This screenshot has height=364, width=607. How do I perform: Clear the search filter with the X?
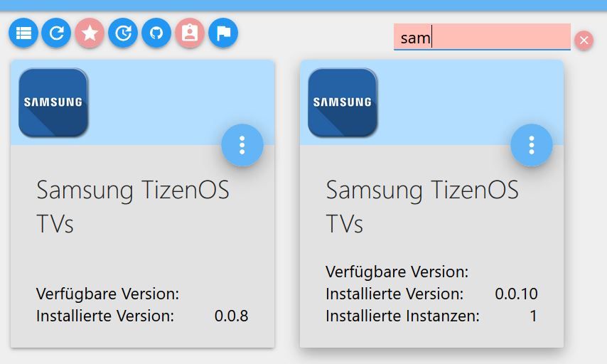click(584, 41)
